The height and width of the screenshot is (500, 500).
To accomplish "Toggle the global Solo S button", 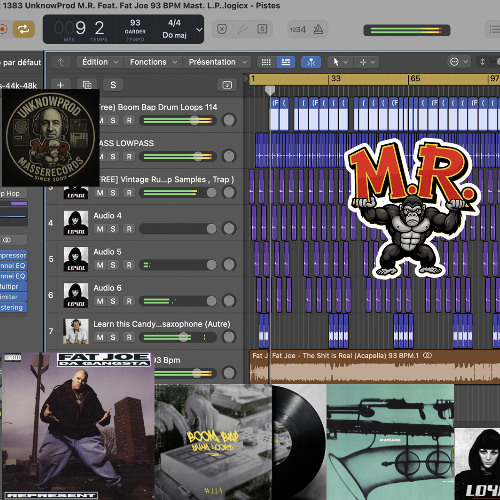I will [113, 85].
